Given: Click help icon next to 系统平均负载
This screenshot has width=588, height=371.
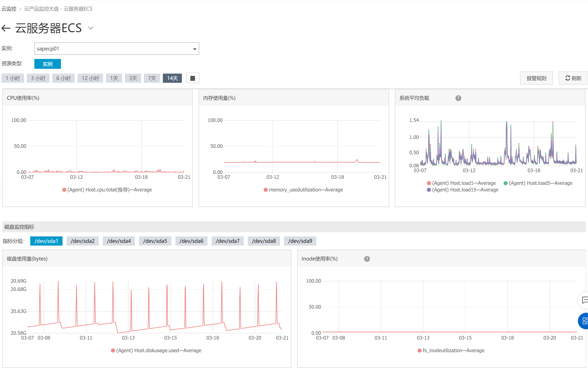Looking at the screenshot, I should pos(458,98).
